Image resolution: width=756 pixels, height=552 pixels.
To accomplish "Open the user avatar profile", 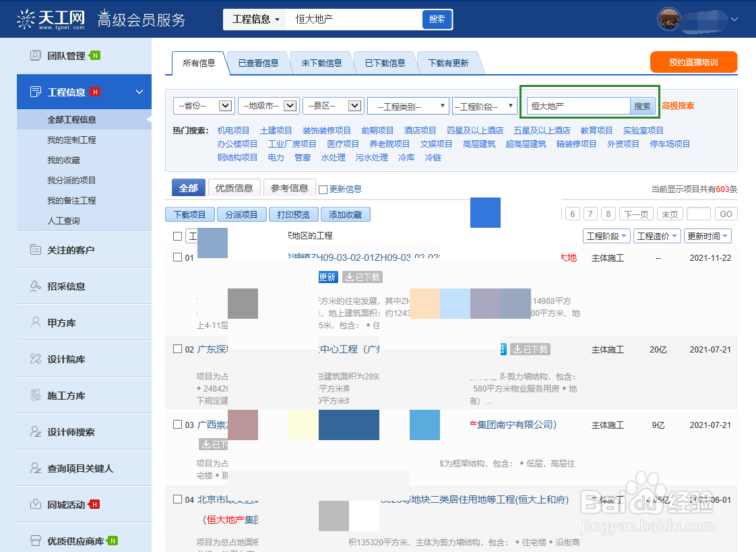I will point(668,20).
